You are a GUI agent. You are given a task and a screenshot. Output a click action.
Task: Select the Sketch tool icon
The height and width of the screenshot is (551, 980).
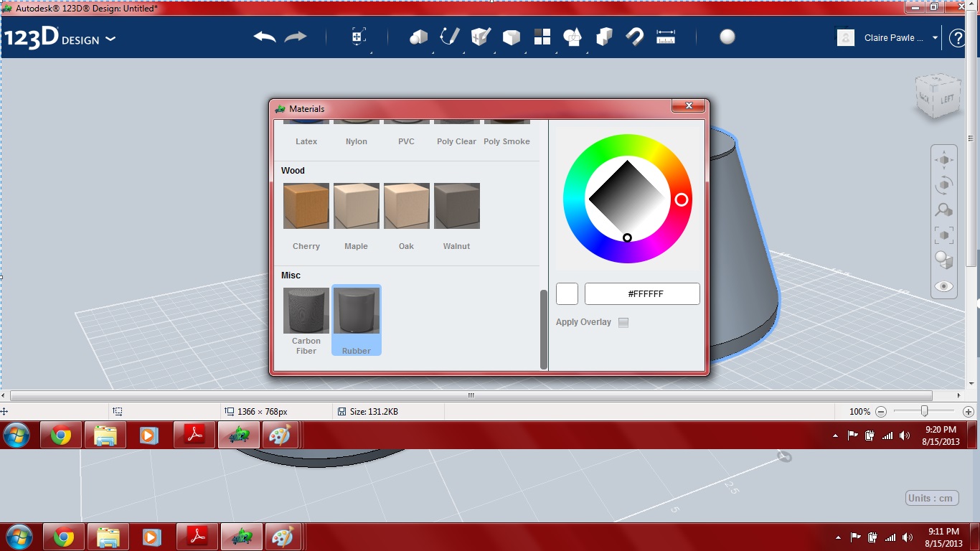(x=450, y=37)
